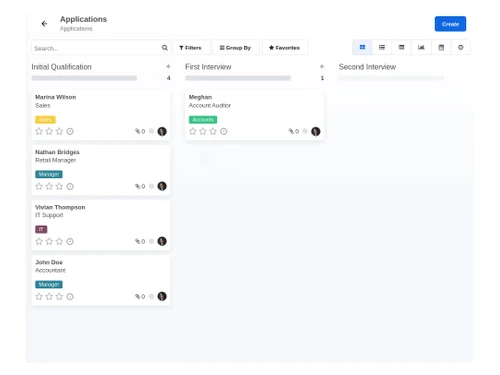Open attachments on John Doe card

point(140,296)
